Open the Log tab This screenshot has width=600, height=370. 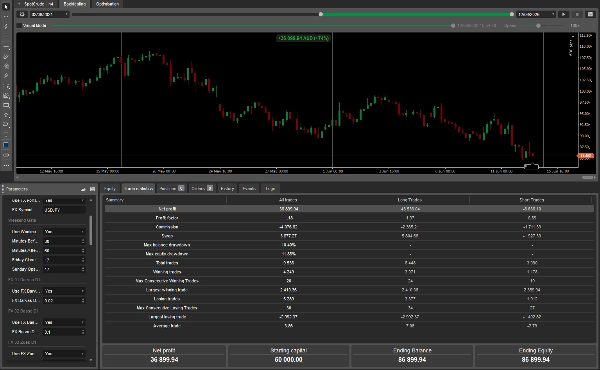[270, 189]
